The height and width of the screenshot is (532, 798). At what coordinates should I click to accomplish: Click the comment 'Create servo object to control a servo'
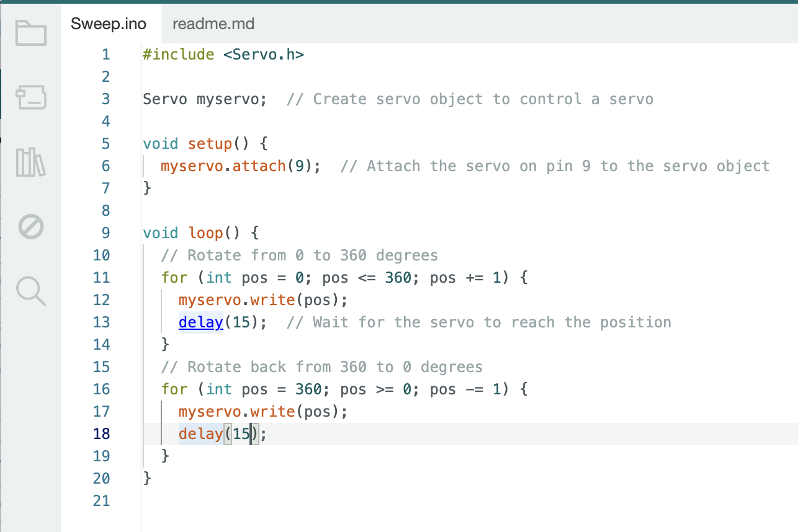point(483,99)
